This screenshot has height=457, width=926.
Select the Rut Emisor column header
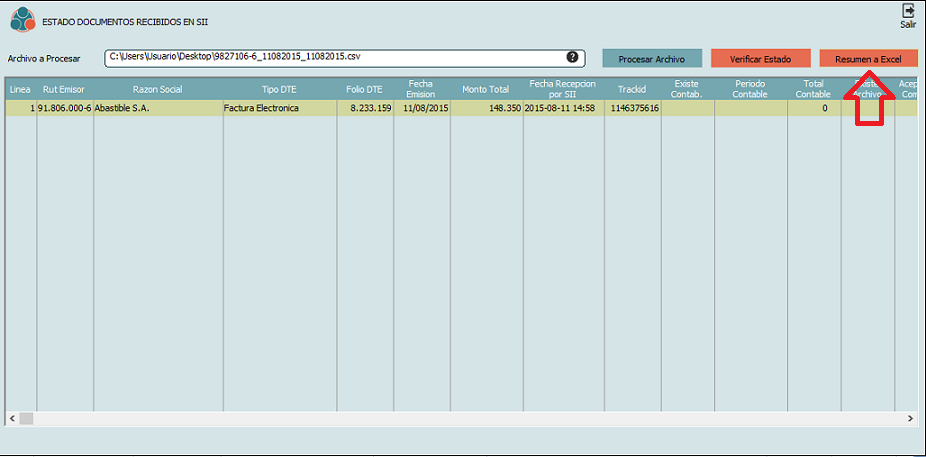(64, 90)
